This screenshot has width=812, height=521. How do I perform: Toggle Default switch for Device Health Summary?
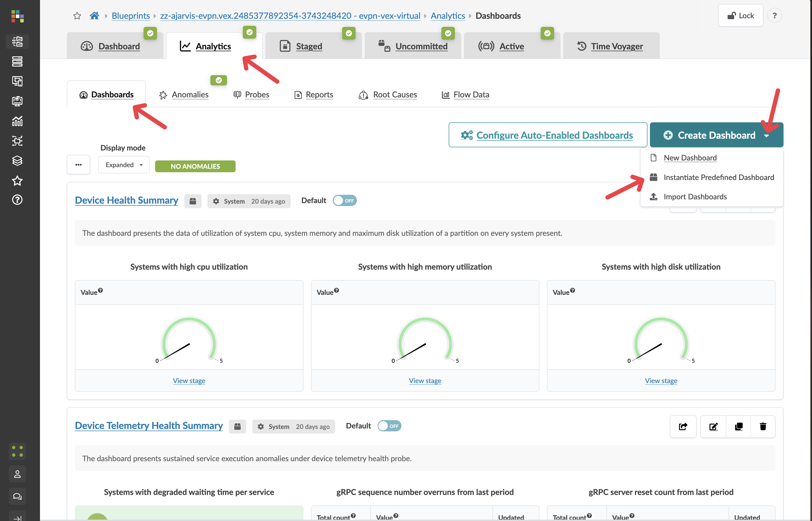click(345, 200)
